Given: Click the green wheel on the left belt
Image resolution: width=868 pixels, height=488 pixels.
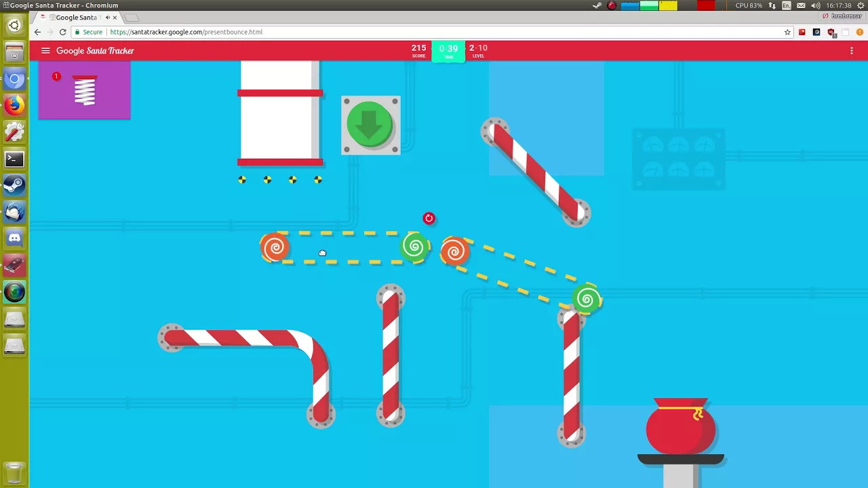Looking at the screenshot, I should [x=415, y=247].
